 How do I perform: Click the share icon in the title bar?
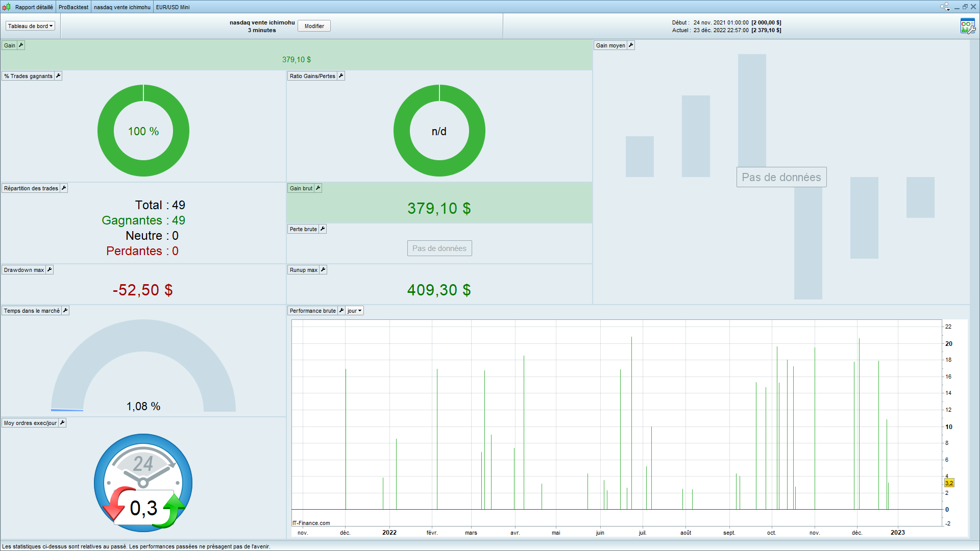pos(944,7)
